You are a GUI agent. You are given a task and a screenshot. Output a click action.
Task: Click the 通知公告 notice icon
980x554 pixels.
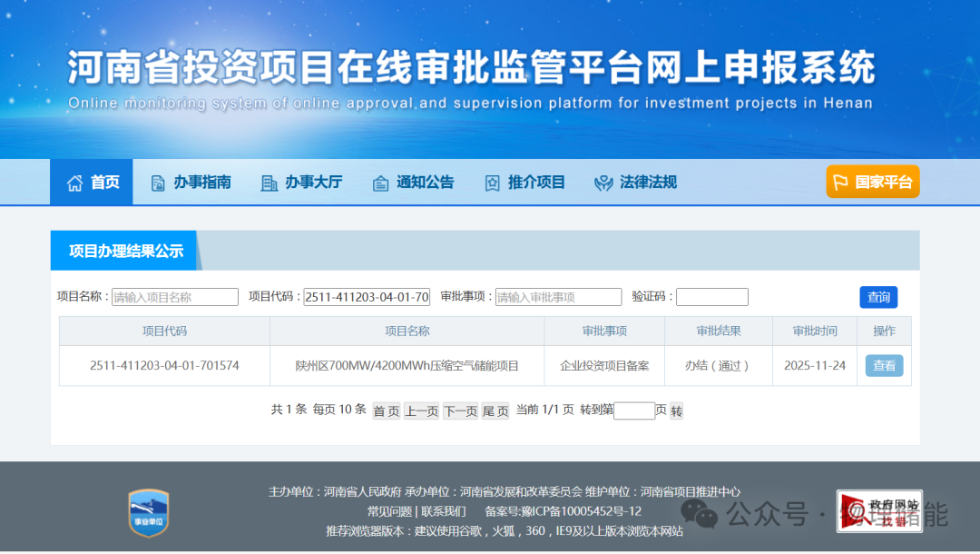click(381, 183)
